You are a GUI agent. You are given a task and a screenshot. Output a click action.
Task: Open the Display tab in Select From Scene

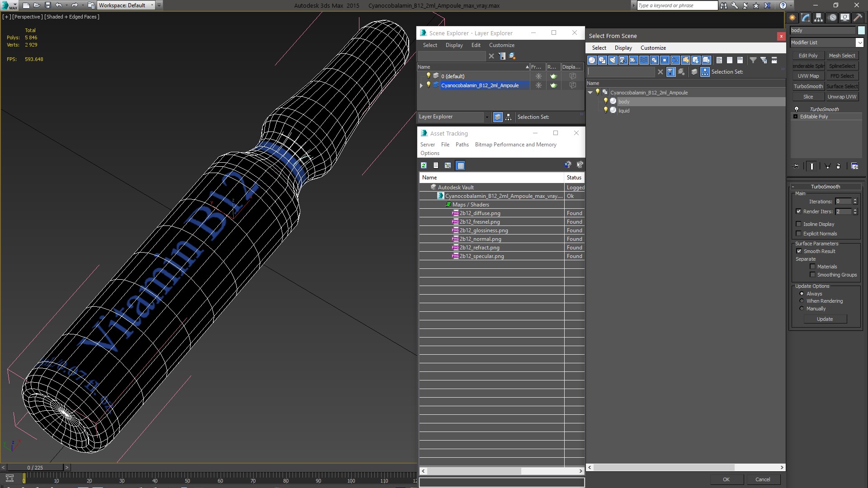click(x=623, y=47)
